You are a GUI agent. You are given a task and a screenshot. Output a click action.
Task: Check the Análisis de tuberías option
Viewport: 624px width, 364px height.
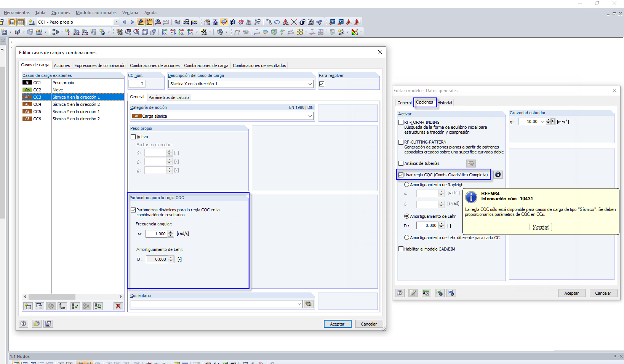click(401, 163)
